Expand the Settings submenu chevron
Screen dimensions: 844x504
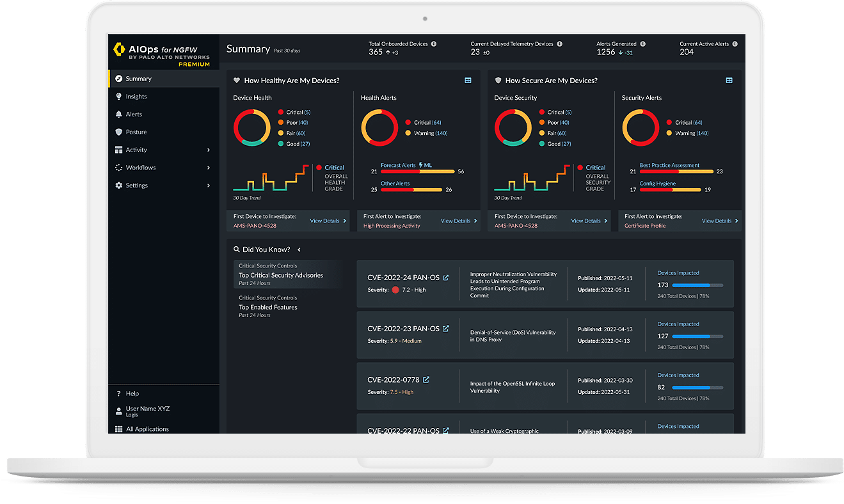pos(209,185)
